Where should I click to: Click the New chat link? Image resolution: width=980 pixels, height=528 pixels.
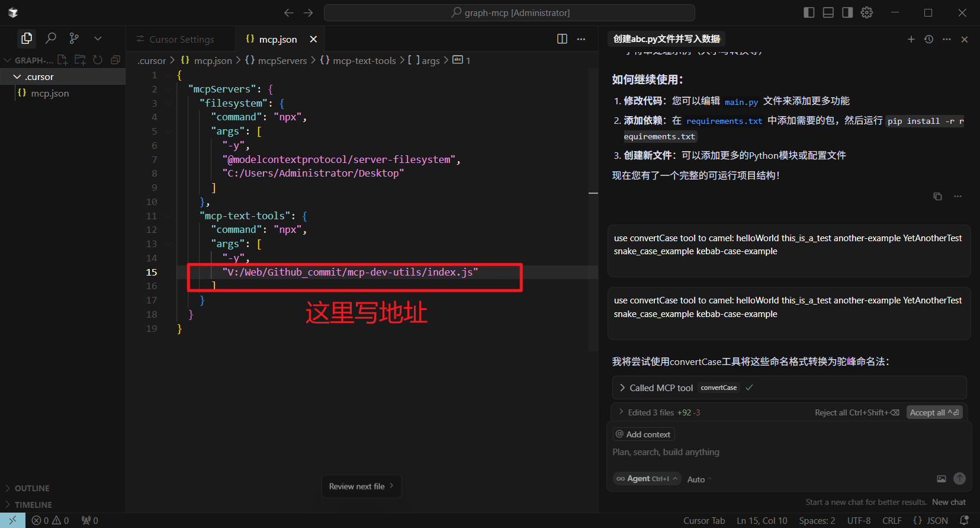pyautogui.click(x=949, y=502)
